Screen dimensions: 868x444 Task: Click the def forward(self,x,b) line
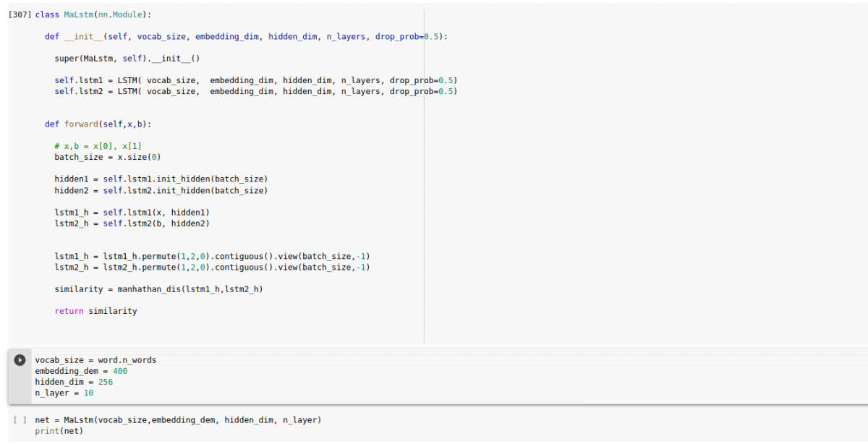pos(98,124)
